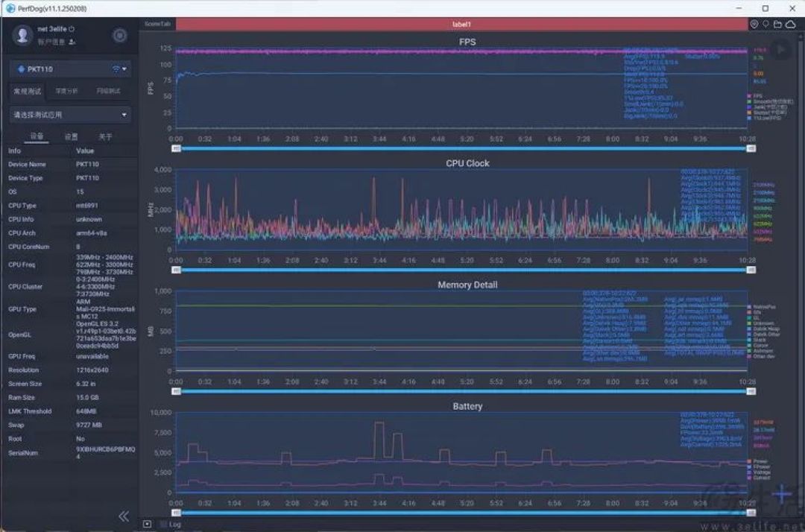805x532 pixels.
Task: Click the lightbulb marker icon in top toolbar
Action: coord(765,24)
